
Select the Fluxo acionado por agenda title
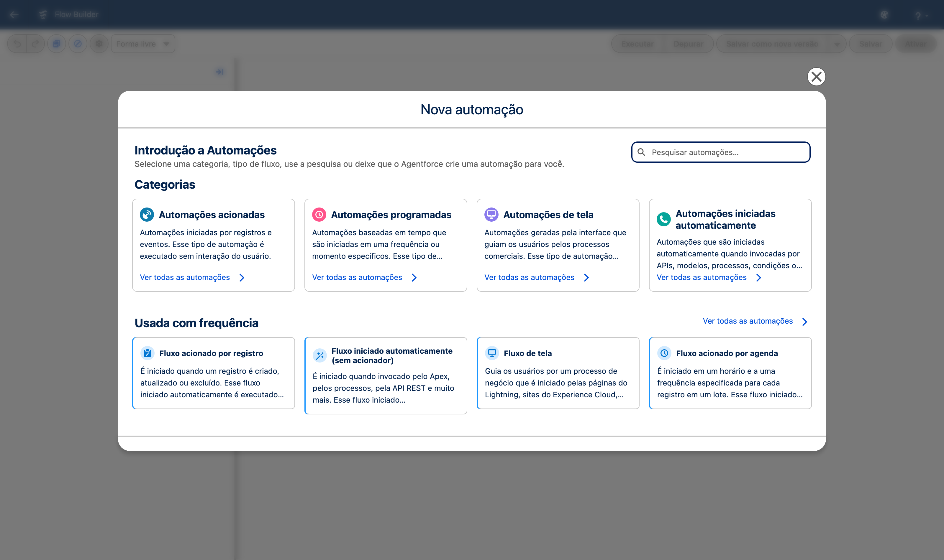(x=727, y=353)
